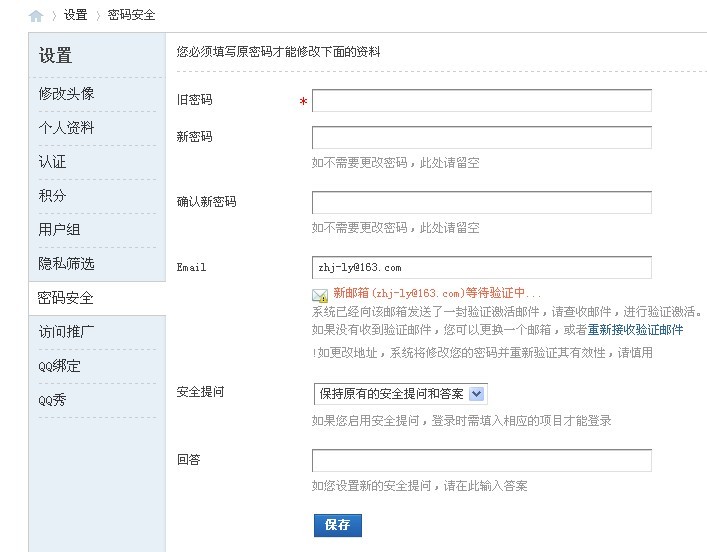This screenshot has width=707, height=552.
Task: Open QQ秀 sidebar item
Action: 53,399
